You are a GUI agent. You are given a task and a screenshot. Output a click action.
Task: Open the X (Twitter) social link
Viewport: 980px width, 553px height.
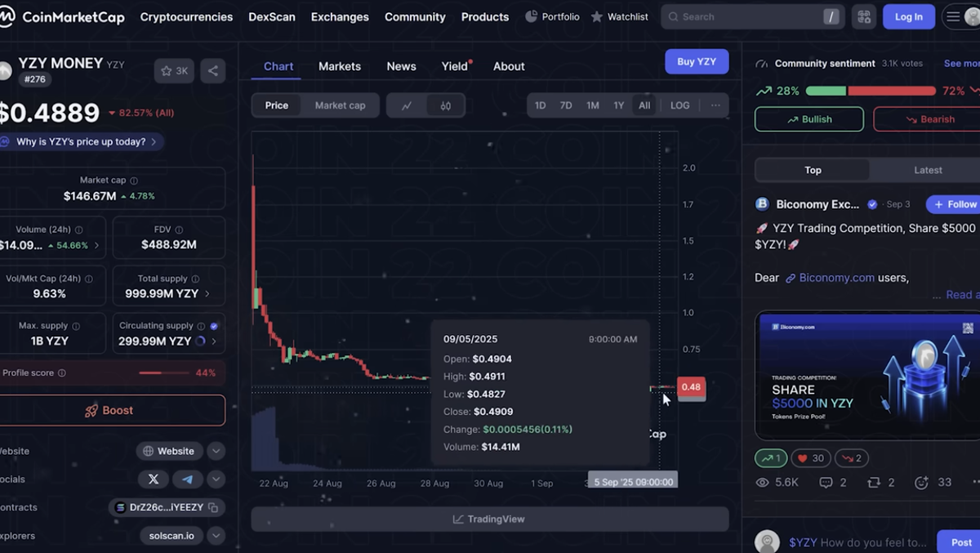[x=154, y=479]
